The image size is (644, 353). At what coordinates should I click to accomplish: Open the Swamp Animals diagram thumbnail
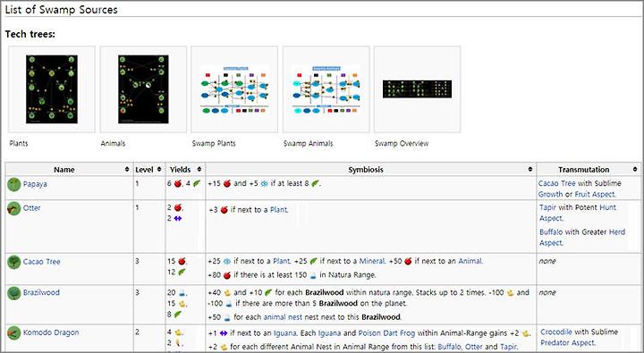click(x=326, y=89)
